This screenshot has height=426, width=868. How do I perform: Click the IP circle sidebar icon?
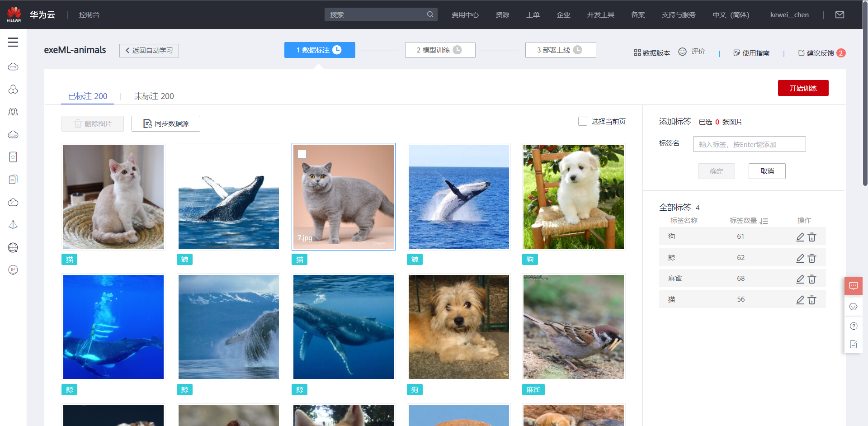[x=13, y=270]
